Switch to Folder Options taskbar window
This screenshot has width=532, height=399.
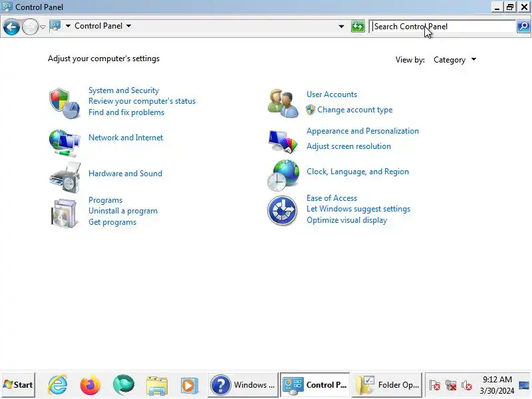(387, 385)
